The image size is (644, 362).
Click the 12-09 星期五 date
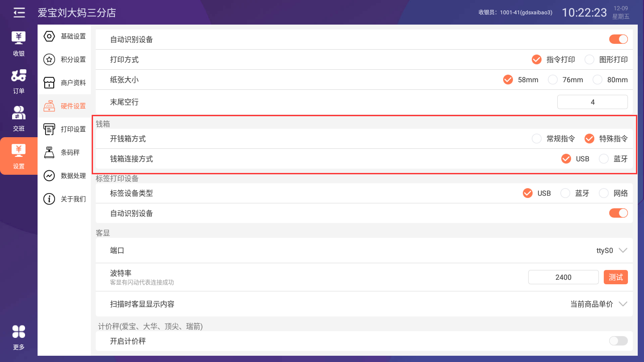[x=621, y=13]
